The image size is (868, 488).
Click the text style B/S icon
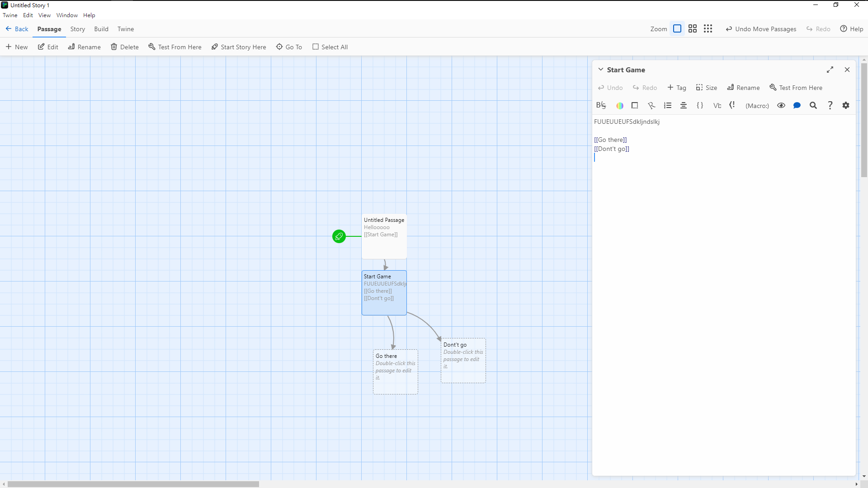[601, 105]
